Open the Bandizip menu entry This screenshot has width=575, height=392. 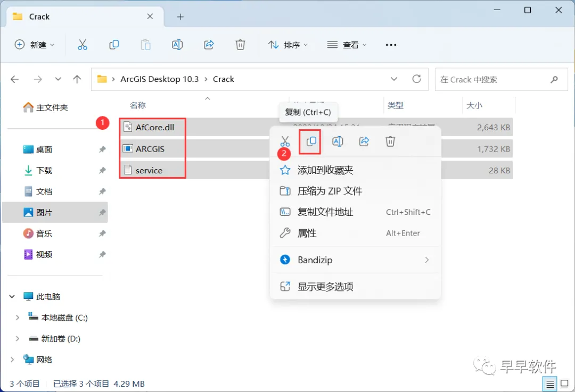coord(355,260)
